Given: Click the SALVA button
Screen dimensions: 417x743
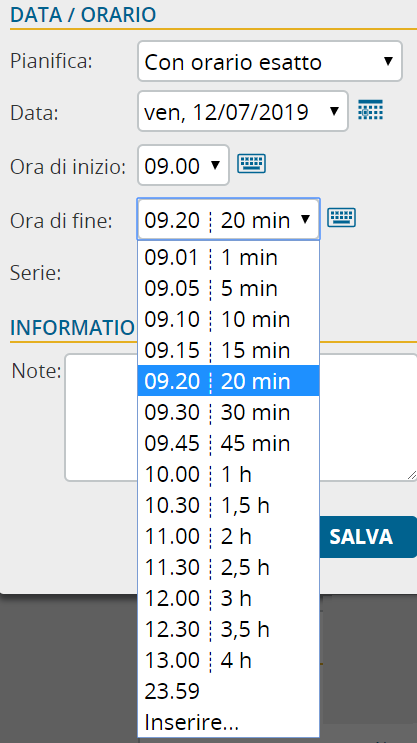Looking at the screenshot, I should click(368, 537).
